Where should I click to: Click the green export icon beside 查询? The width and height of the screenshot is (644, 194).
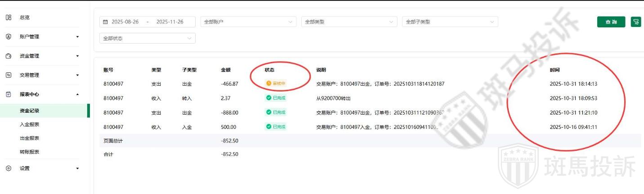(635, 22)
